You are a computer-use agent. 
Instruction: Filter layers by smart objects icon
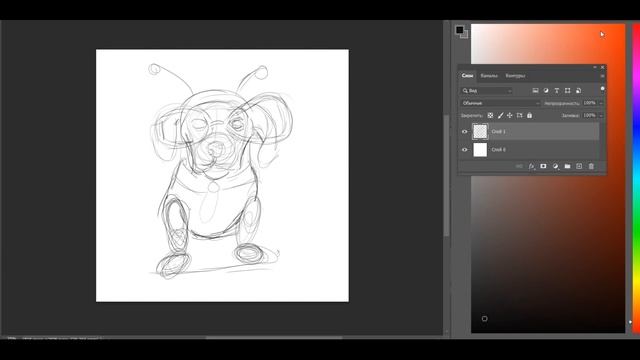(578, 91)
